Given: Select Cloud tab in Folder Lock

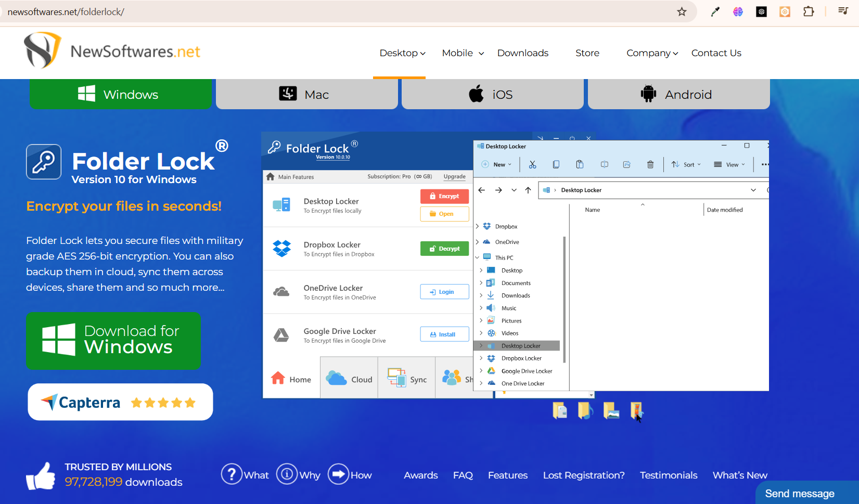Looking at the screenshot, I should 349,379.
